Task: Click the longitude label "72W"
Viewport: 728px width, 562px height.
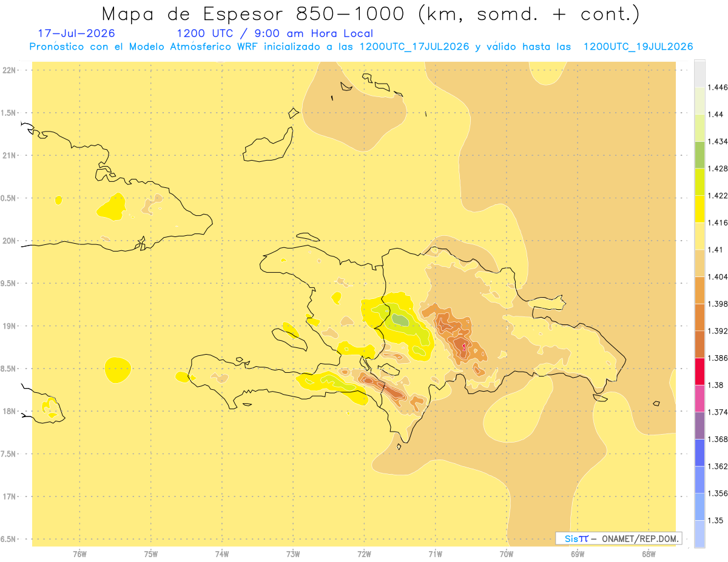Action: coord(364,554)
